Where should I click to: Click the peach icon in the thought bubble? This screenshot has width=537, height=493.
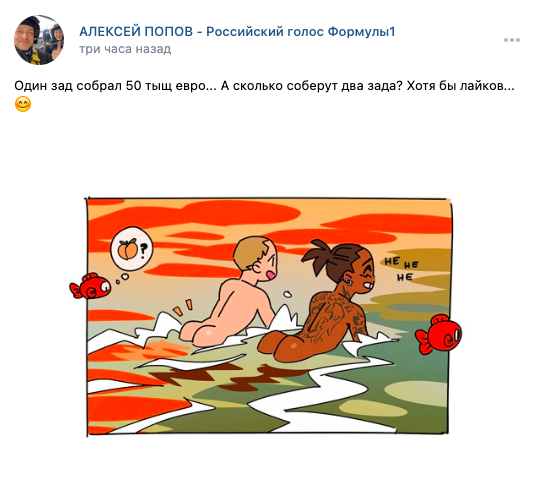click(x=127, y=249)
